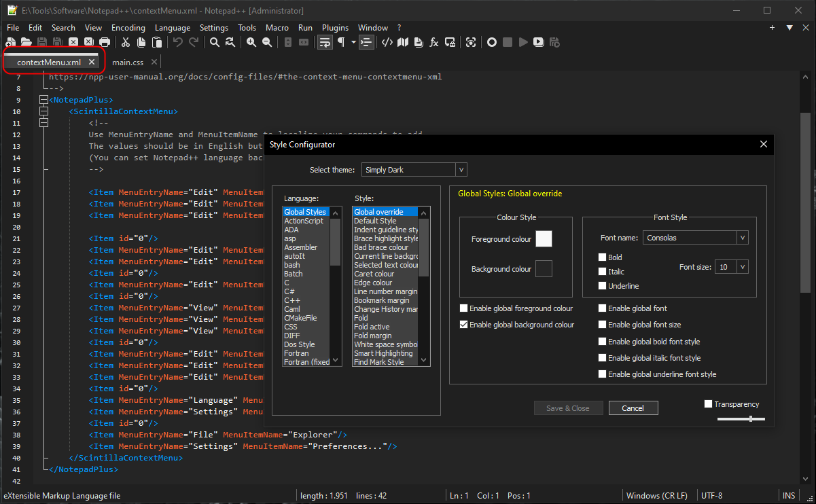Close the Style Configurator dialog
Viewport: 816px width, 504px height.
click(763, 144)
